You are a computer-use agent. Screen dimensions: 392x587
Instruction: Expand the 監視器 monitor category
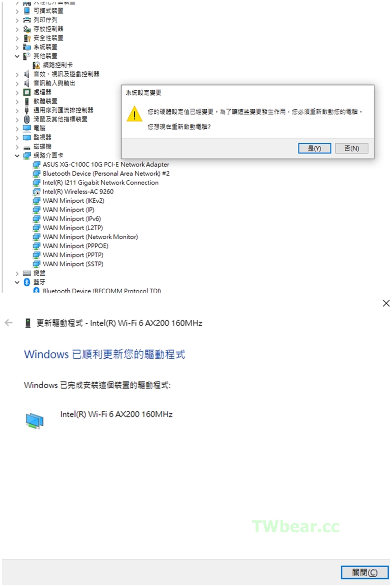pos(17,138)
